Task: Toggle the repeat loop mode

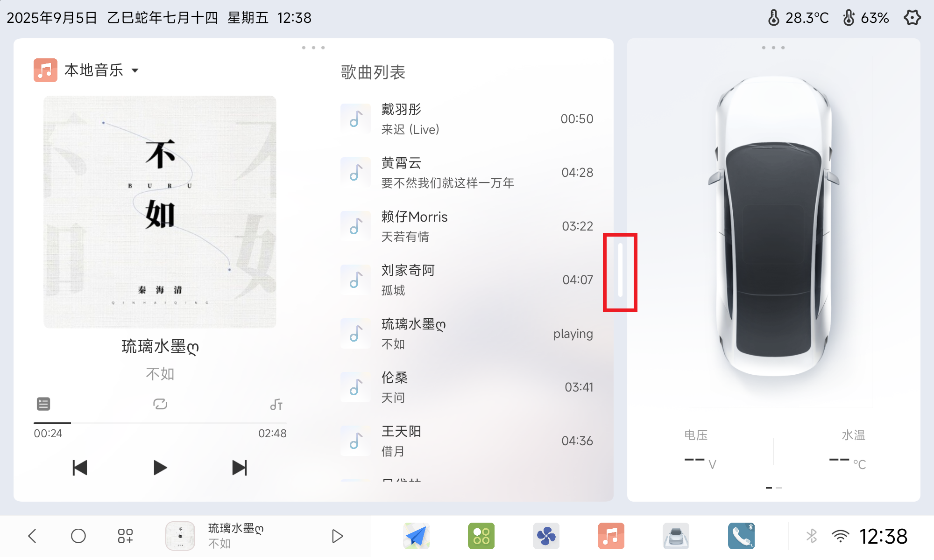Action: [160, 404]
